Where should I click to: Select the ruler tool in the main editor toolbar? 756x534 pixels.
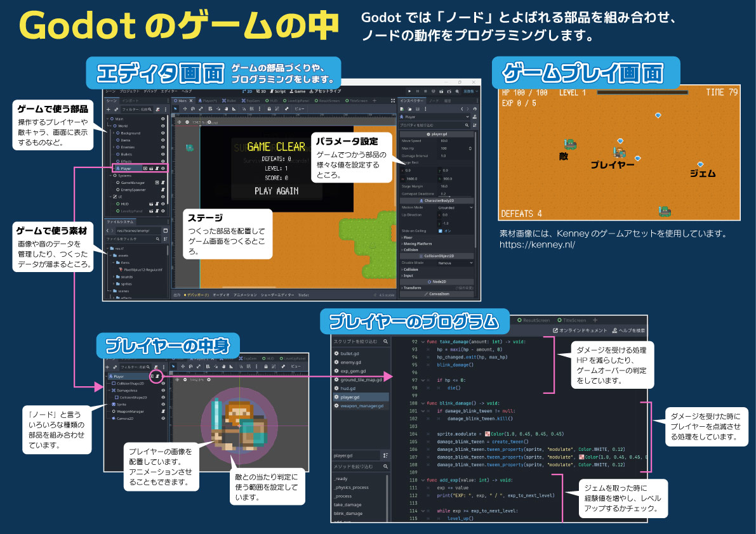tap(234, 109)
